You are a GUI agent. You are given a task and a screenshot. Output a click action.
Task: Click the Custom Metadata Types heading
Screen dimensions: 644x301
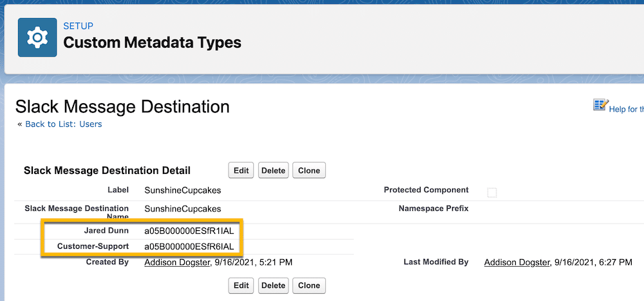point(153,43)
